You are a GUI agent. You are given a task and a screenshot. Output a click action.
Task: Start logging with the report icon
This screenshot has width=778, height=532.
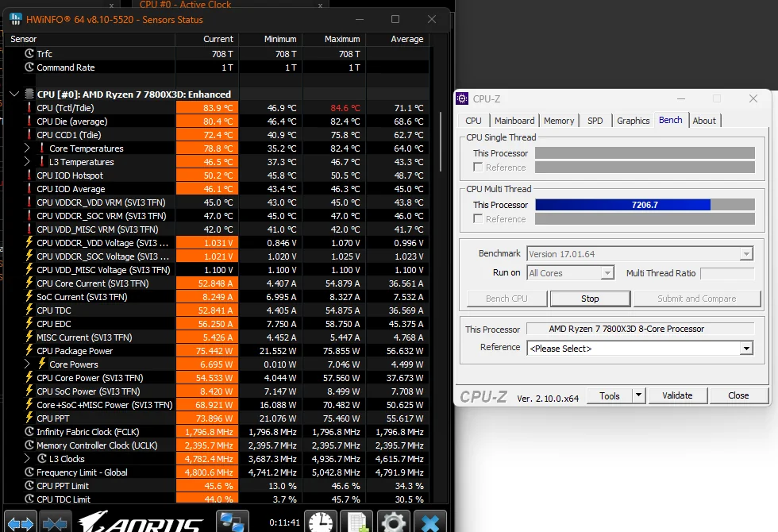[356, 522]
